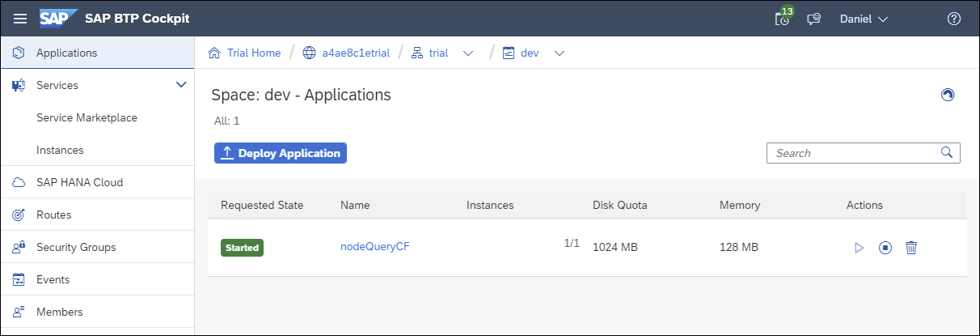Click the Services sidebar icon
The width and height of the screenshot is (980, 336).
coord(19,85)
